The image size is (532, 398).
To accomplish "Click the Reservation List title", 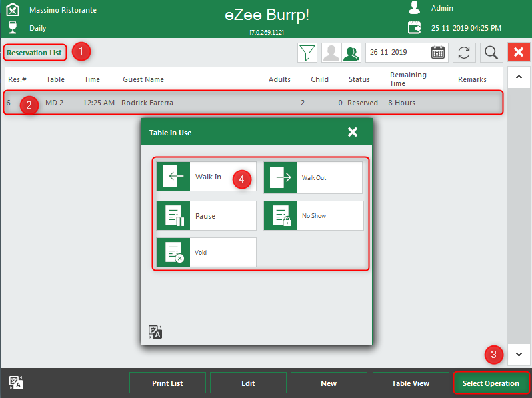I will coord(34,53).
